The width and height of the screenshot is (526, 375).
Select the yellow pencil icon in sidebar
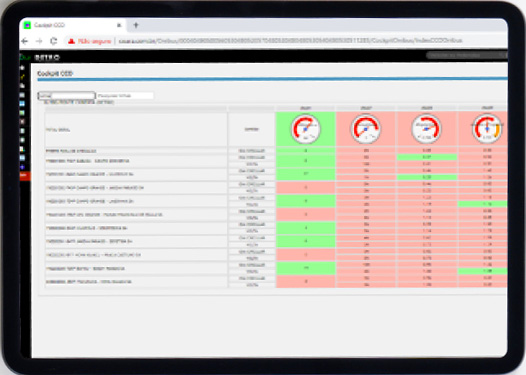(22, 77)
